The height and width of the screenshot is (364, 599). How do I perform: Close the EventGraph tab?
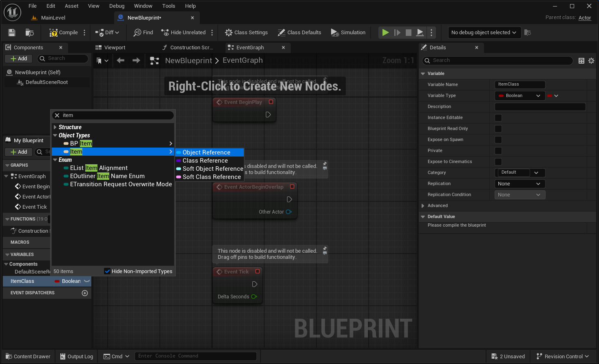pos(283,48)
